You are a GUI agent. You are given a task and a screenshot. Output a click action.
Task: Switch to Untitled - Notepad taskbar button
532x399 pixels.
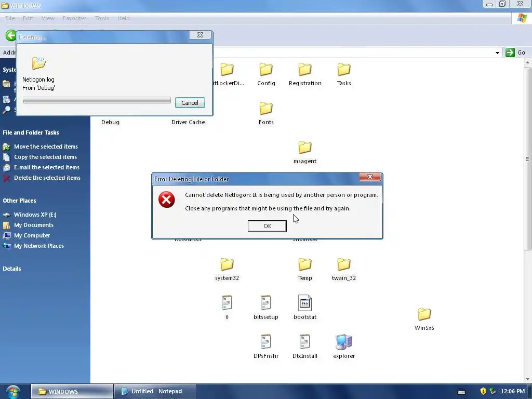click(x=155, y=392)
